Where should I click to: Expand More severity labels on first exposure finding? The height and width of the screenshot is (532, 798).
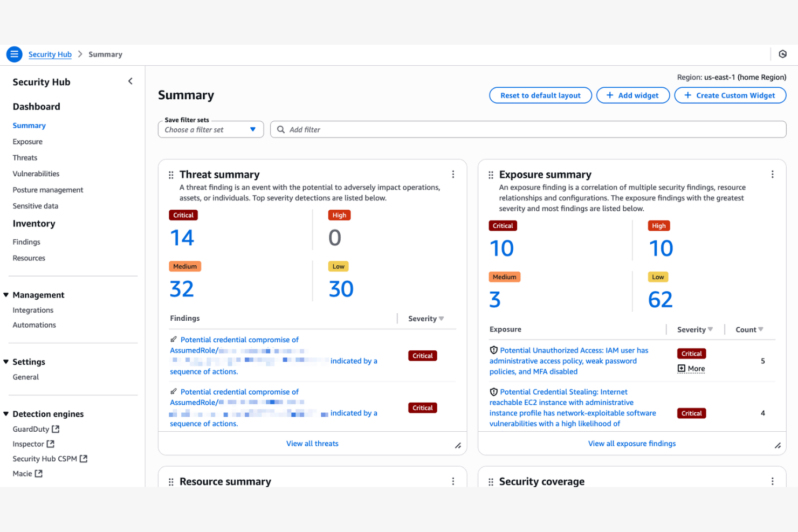point(691,368)
